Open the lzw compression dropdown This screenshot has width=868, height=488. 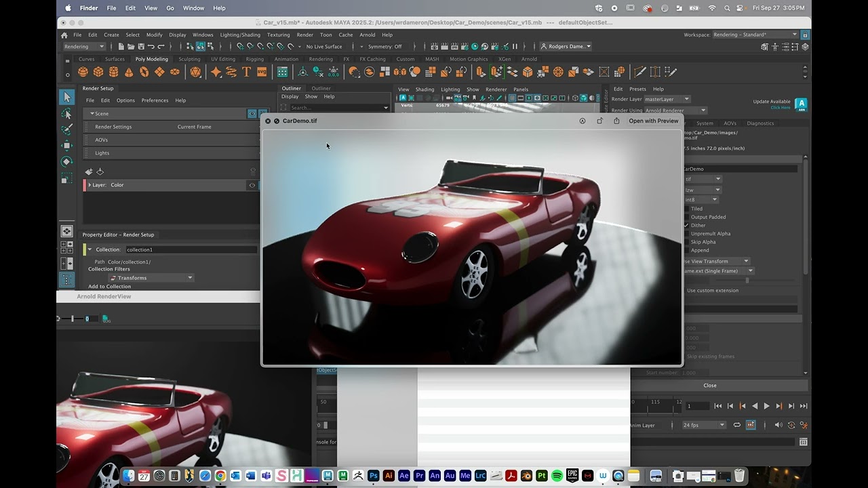(703, 190)
